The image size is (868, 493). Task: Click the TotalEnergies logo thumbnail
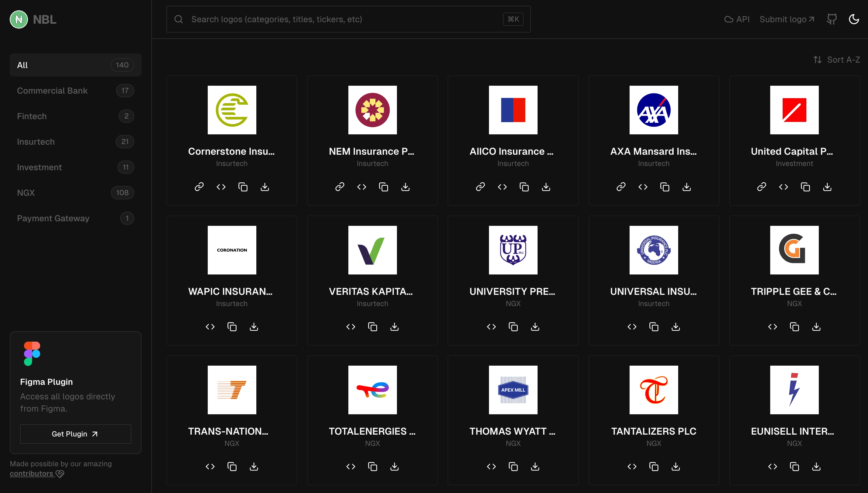tap(372, 390)
